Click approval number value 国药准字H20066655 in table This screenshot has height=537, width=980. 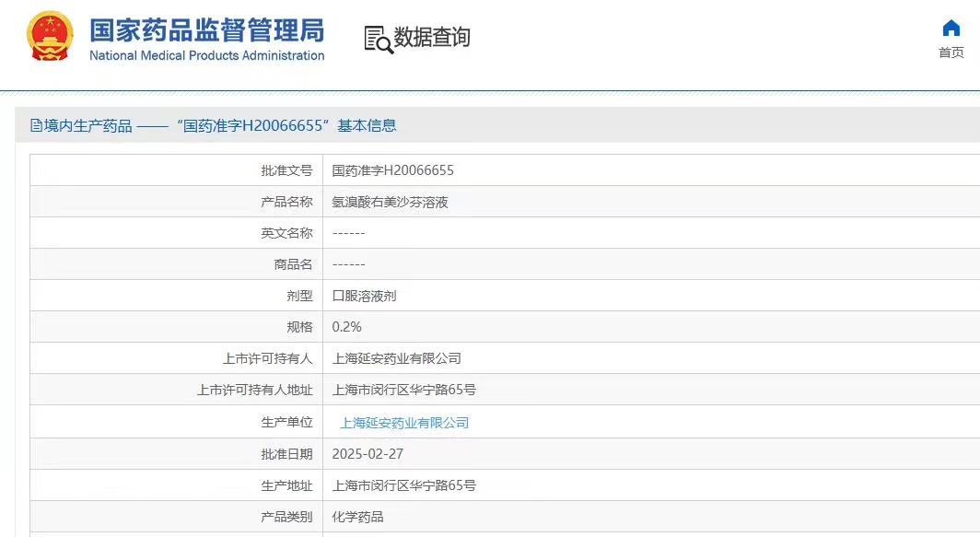click(392, 170)
